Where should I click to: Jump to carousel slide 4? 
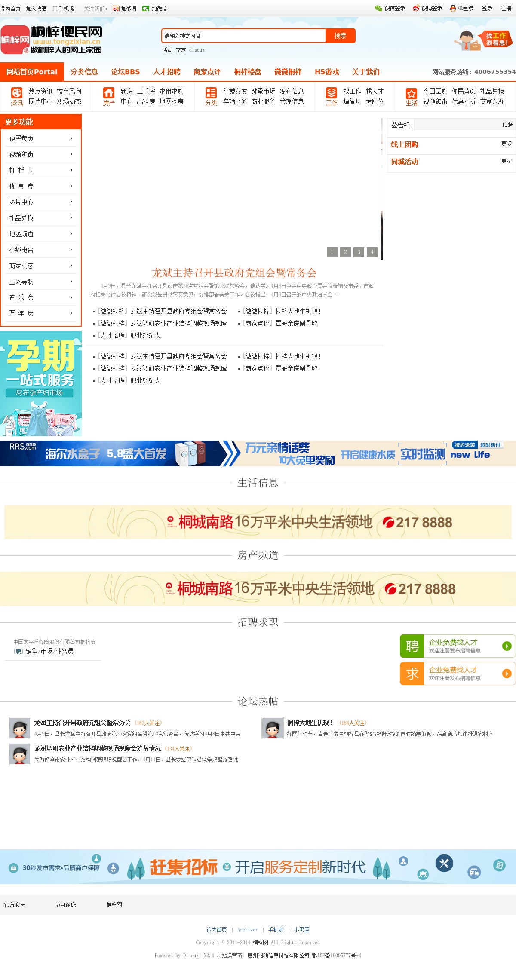click(x=372, y=252)
